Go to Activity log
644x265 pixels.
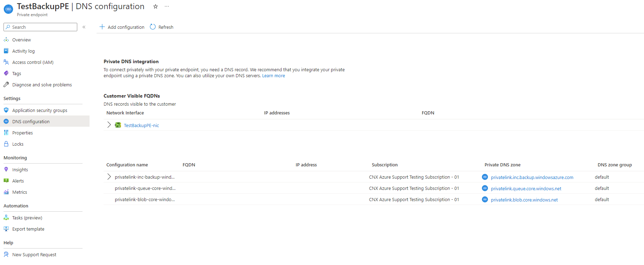click(24, 51)
